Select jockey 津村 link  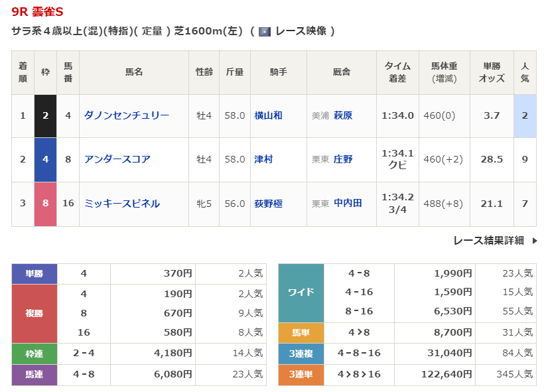pos(263,159)
